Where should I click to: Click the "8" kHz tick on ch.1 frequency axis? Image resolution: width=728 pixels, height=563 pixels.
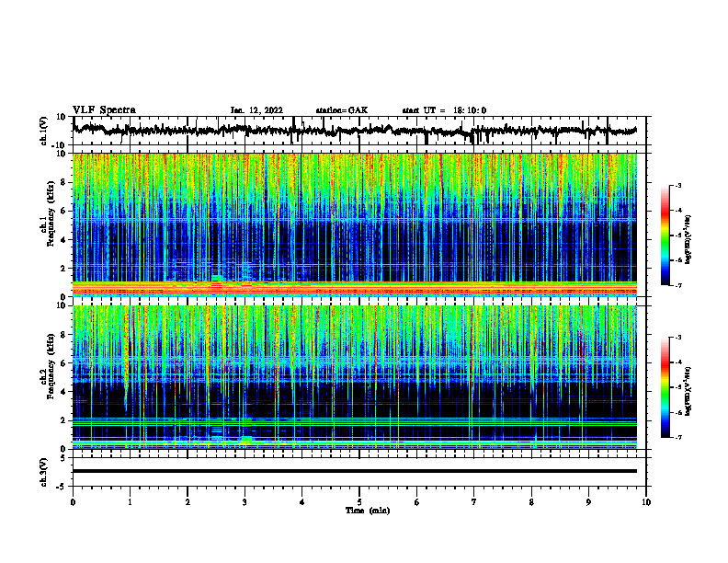point(63,182)
